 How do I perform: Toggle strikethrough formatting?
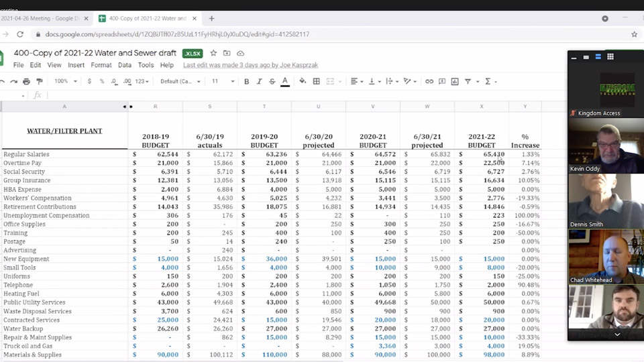click(272, 81)
